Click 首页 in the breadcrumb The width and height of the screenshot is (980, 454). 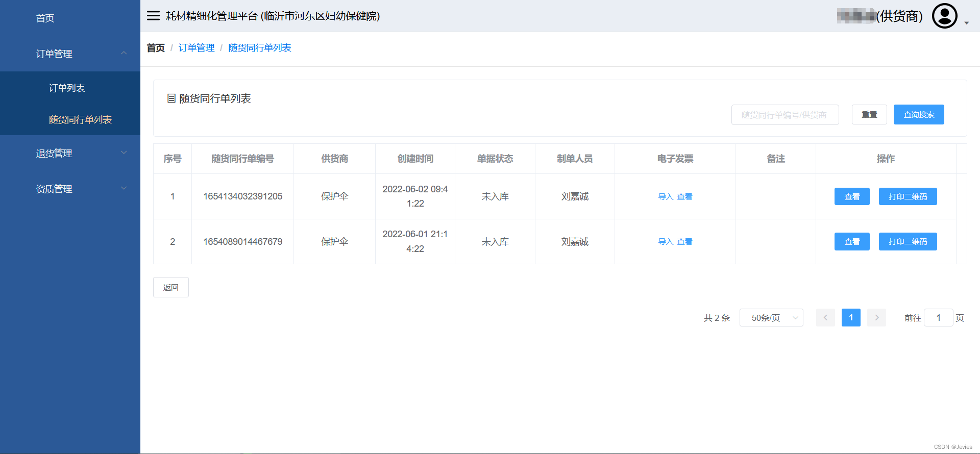point(156,48)
